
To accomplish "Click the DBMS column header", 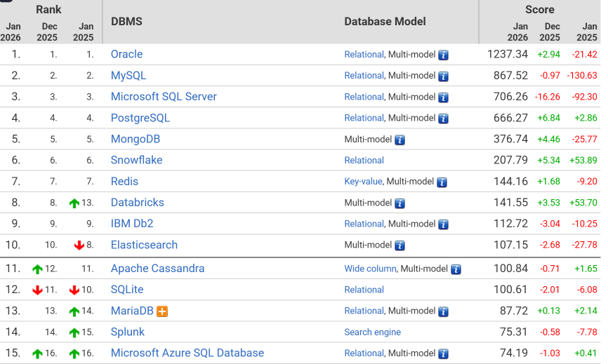I will coord(127,21).
